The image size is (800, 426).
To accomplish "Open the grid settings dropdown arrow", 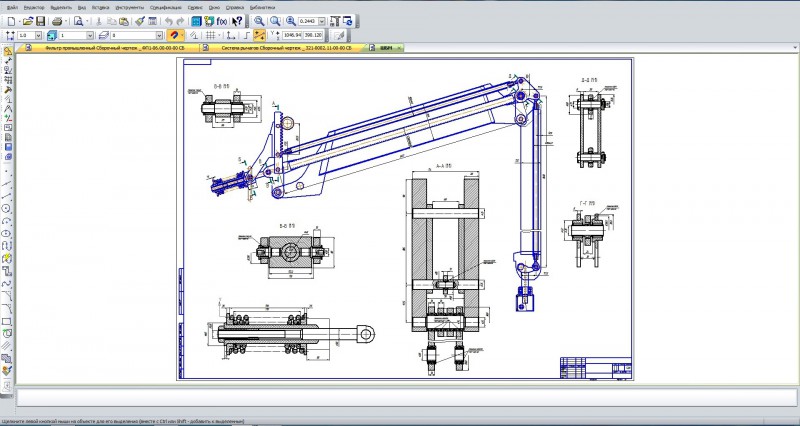I will click(219, 35).
